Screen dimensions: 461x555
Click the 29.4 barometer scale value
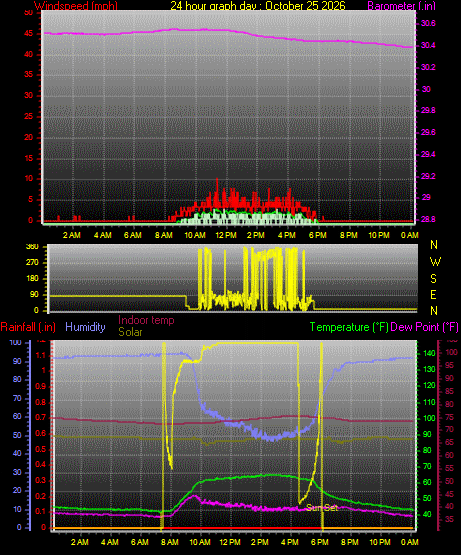(428, 154)
